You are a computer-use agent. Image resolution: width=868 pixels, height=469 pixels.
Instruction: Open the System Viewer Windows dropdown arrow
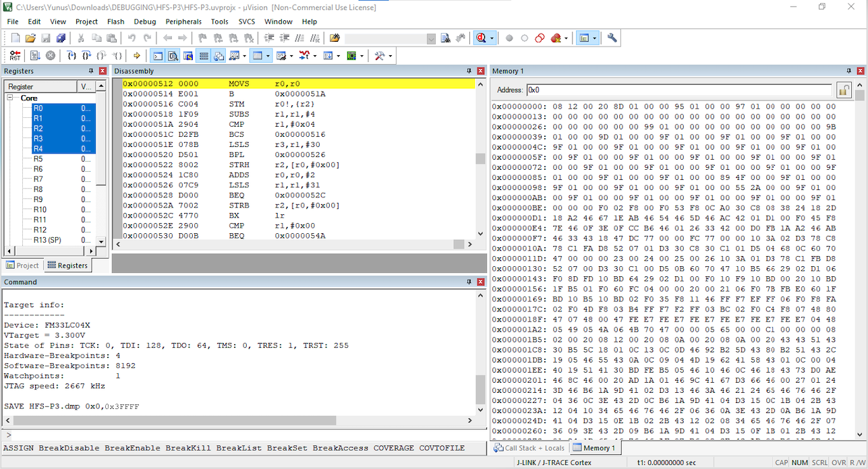(x=361, y=56)
